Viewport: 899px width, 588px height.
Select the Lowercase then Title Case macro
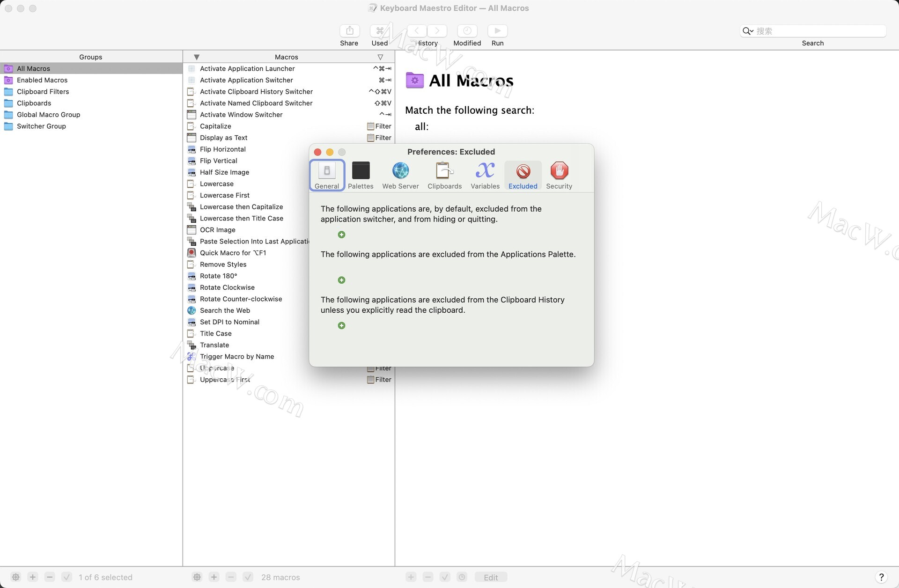click(246, 218)
